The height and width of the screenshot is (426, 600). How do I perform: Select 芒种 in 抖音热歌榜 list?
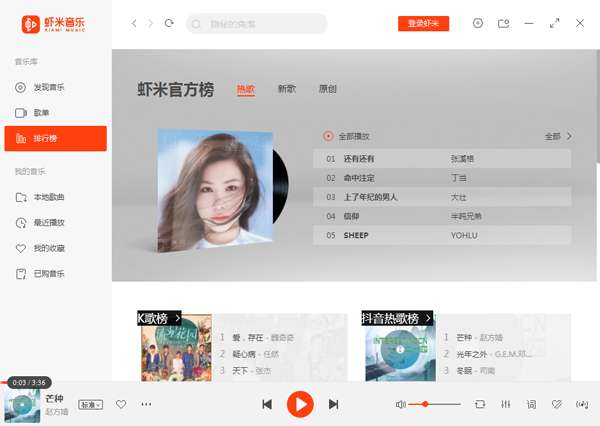(x=464, y=338)
